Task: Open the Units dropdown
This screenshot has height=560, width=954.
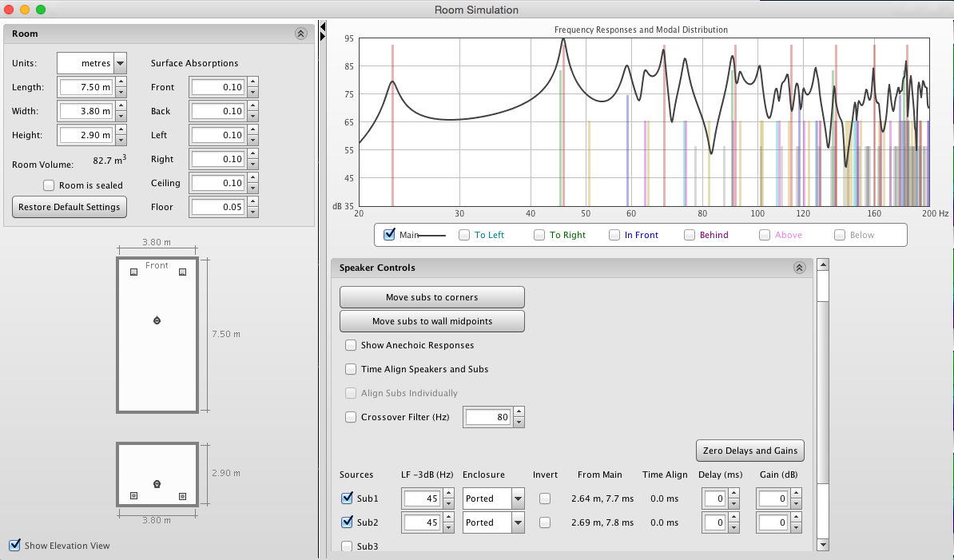Action: coord(120,63)
